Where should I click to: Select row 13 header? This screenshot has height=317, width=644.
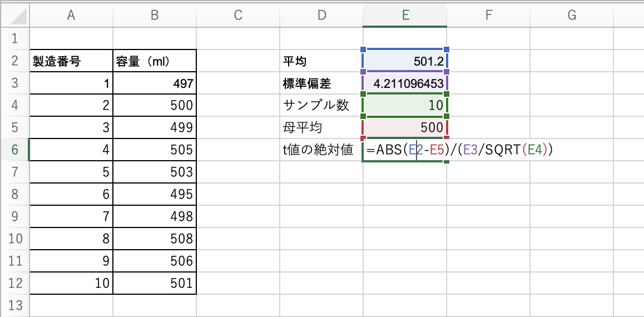point(15,305)
